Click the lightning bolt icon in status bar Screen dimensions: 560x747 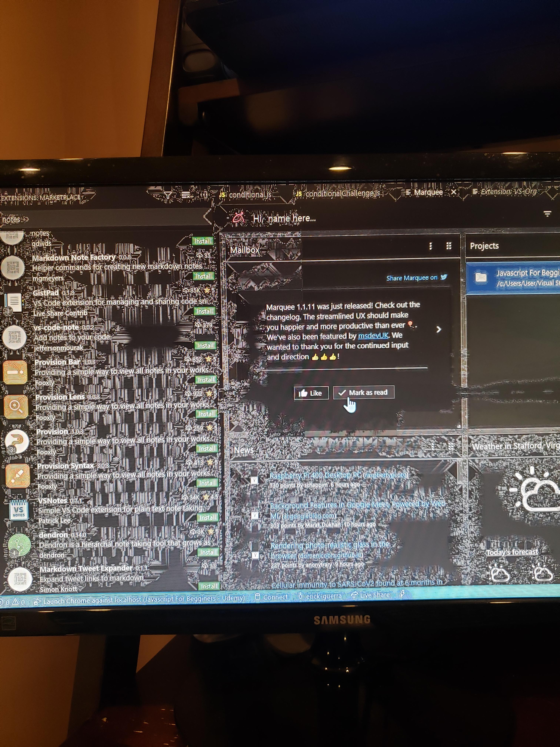(402, 594)
